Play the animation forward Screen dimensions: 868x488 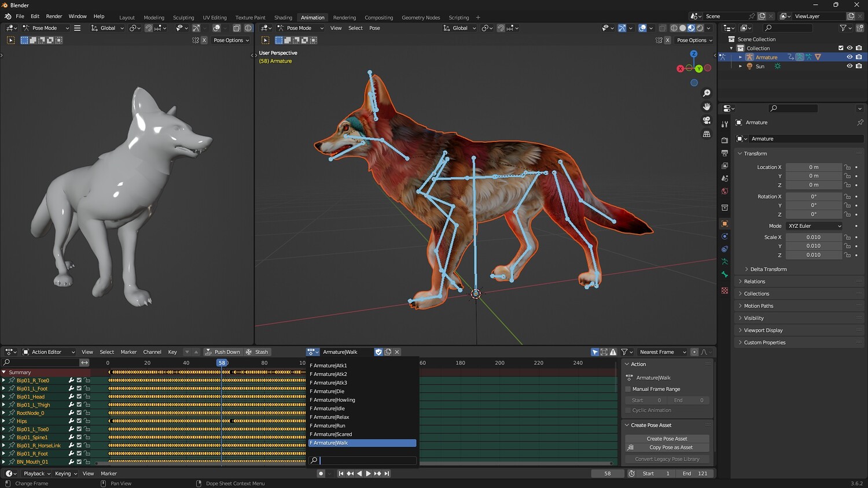[x=368, y=474]
